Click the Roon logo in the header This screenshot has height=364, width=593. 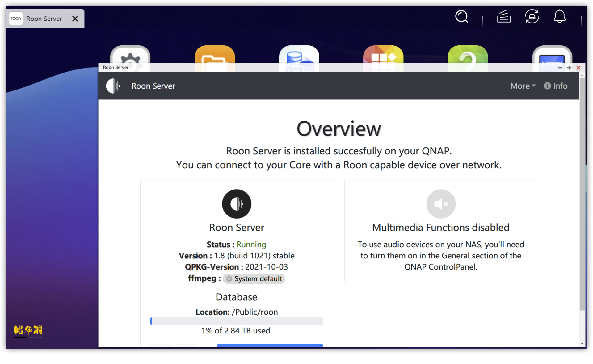[113, 86]
